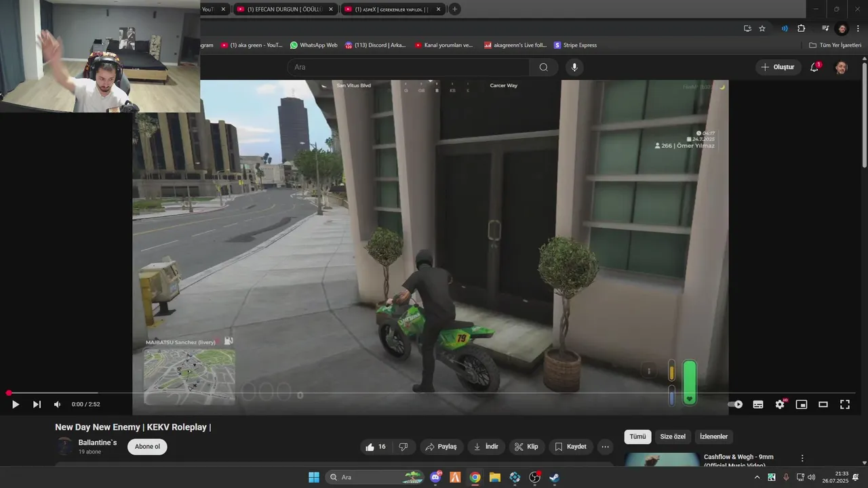
Task: Open Discord from the taskbar
Action: (436, 477)
